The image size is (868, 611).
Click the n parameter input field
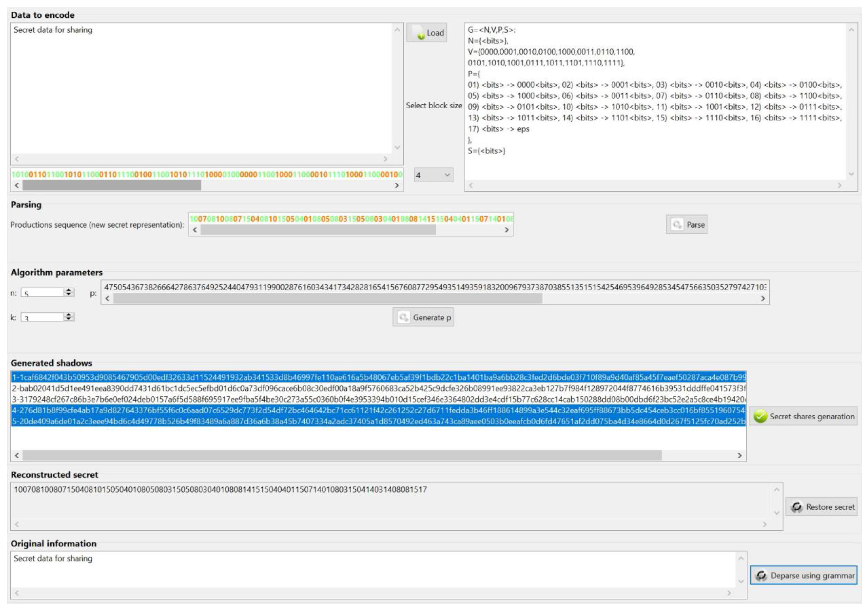[x=42, y=293]
